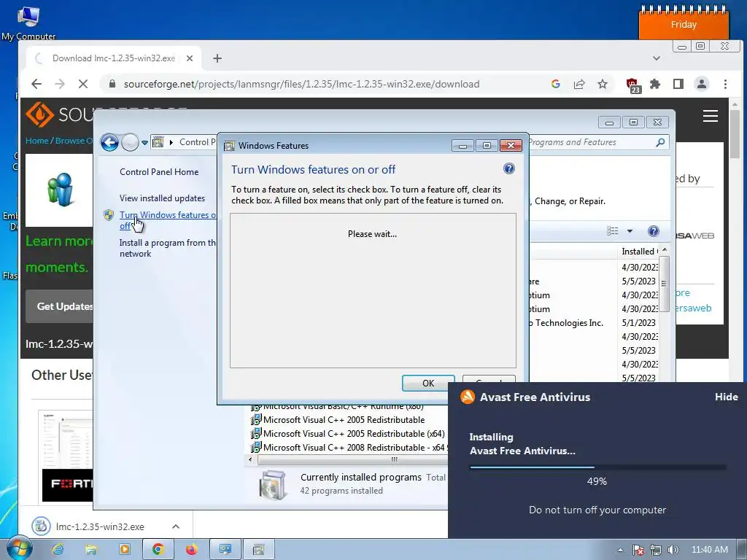
Task: Open recent pages dropdown in Control Panel
Action: coord(144,142)
